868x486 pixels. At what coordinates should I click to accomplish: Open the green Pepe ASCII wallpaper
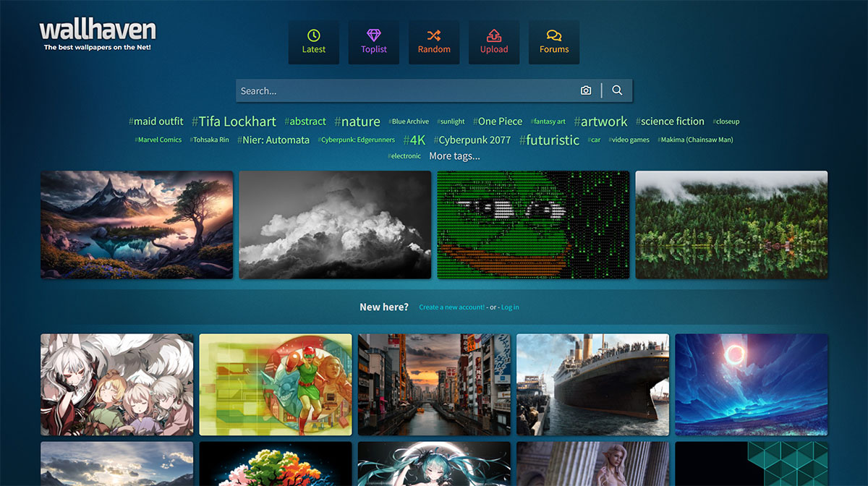point(532,224)
